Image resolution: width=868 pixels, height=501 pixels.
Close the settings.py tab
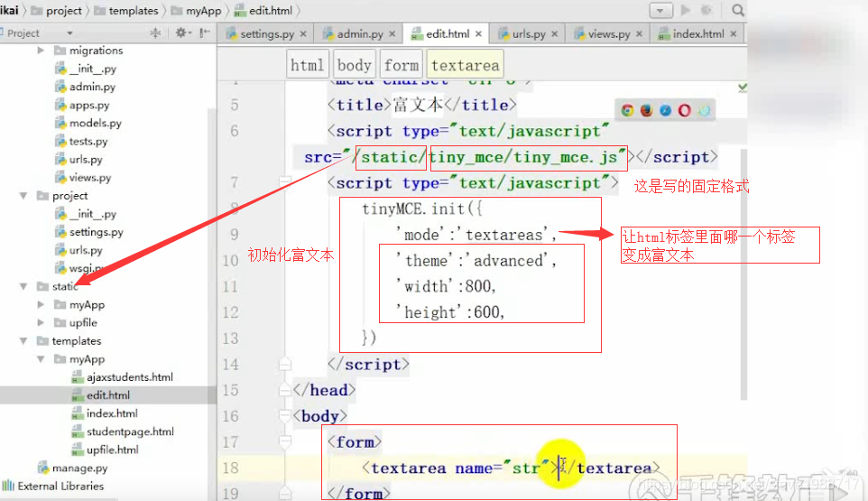[x=303, y=33]
